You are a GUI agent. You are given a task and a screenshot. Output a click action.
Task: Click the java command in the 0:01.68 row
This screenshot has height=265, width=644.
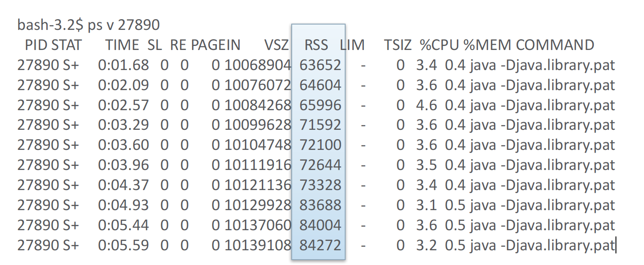542,65
